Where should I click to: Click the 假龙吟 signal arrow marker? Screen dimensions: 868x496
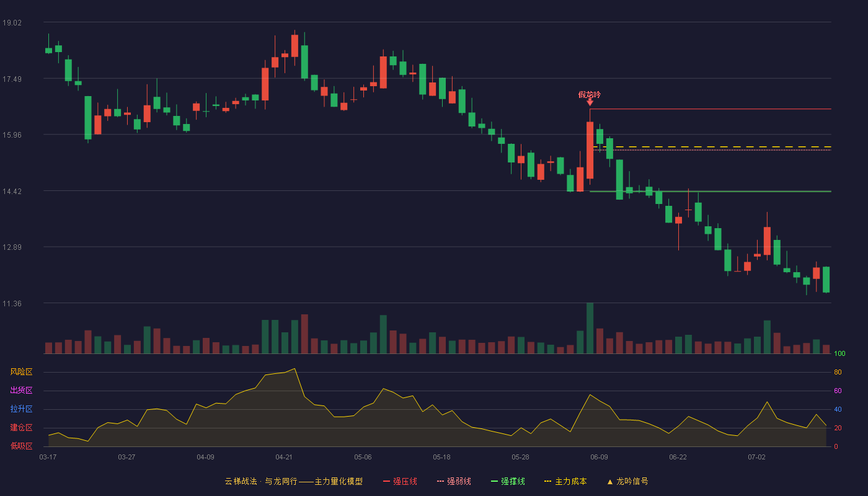pos(590,102)
